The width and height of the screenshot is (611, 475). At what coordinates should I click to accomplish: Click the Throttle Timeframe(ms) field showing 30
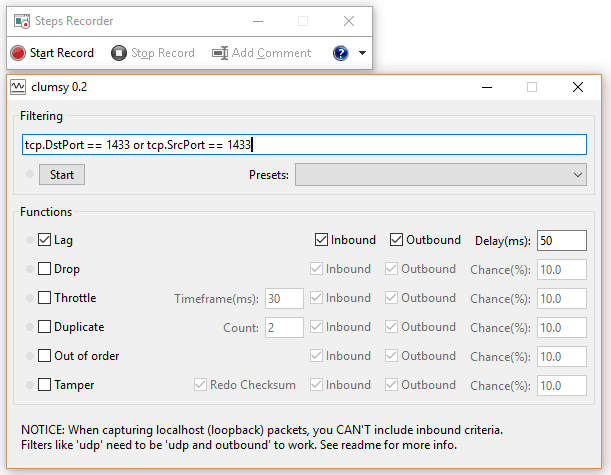point(284,298)
